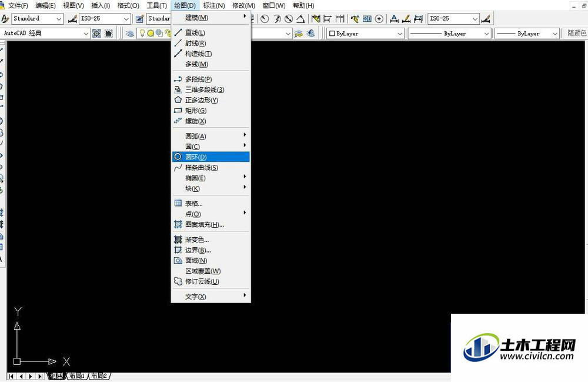Choose 表格... from the draw menu
Image resolution: width=588 pixels, height=382 pixels.
[211, 204]
